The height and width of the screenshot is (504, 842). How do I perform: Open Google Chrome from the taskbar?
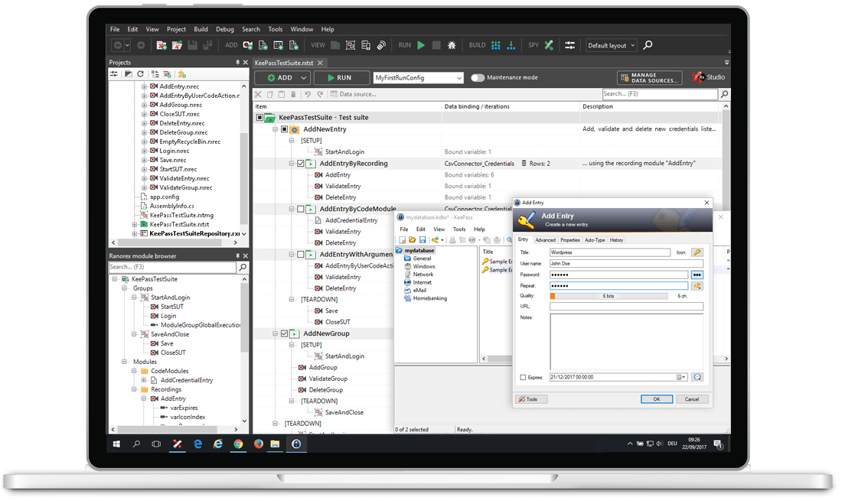point(238,444)
